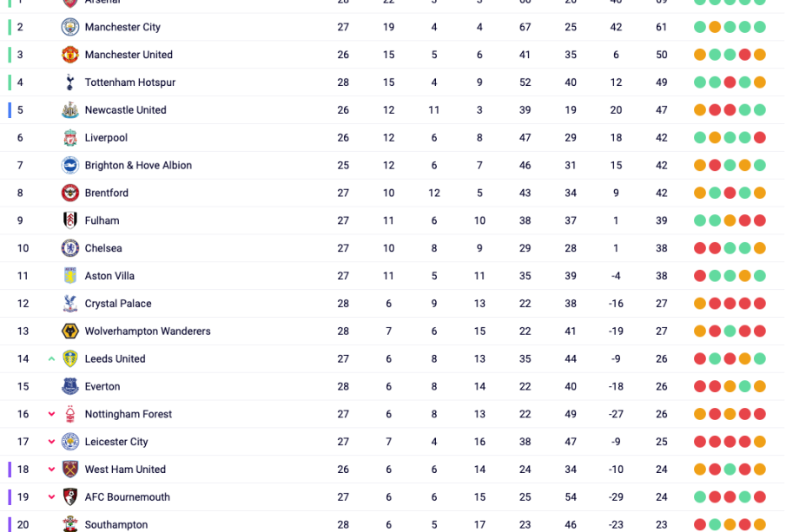Select the Everton club crest
This screenshot has height=532, width=786.
tap(70, 387)
